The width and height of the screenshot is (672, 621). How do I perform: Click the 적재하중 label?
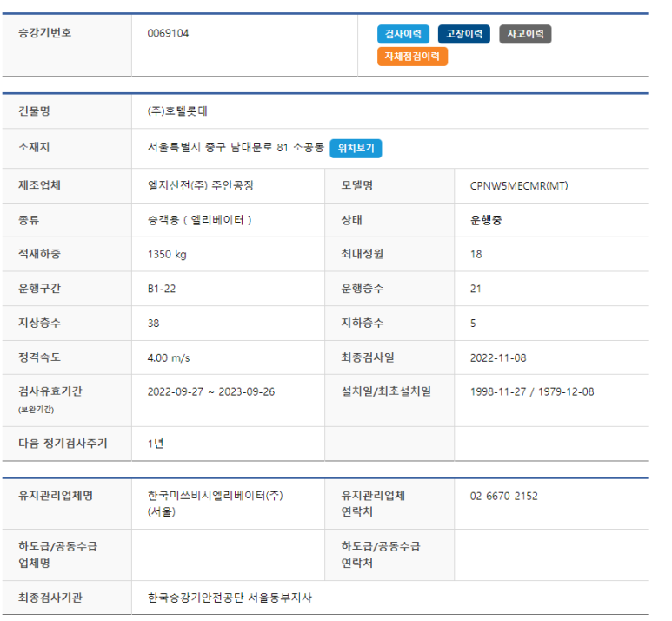39,254
